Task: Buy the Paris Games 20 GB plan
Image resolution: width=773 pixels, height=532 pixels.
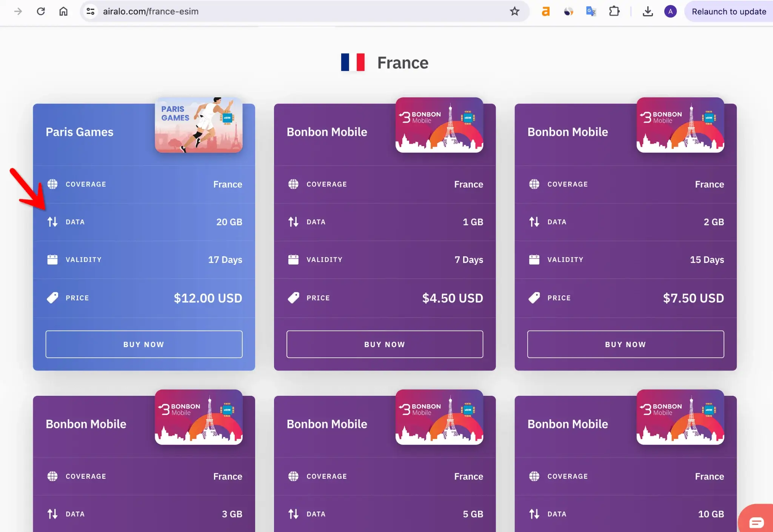Action: click(144, 344)
